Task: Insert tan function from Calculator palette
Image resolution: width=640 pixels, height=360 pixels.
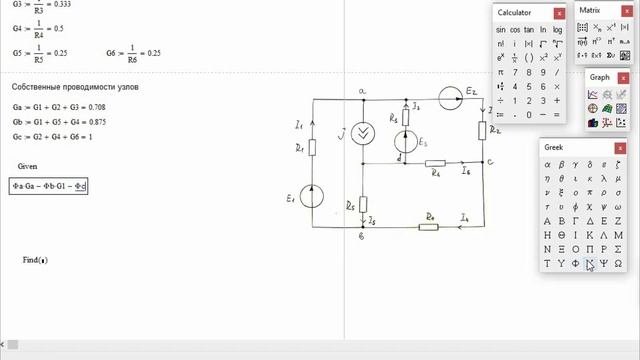Action: pyautogui.click(x=529, y=30)
